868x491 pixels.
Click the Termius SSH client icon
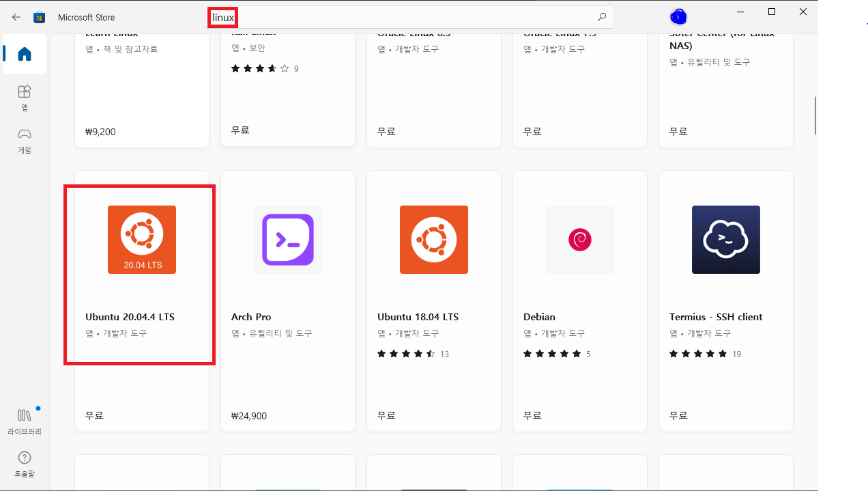point(726,240)
